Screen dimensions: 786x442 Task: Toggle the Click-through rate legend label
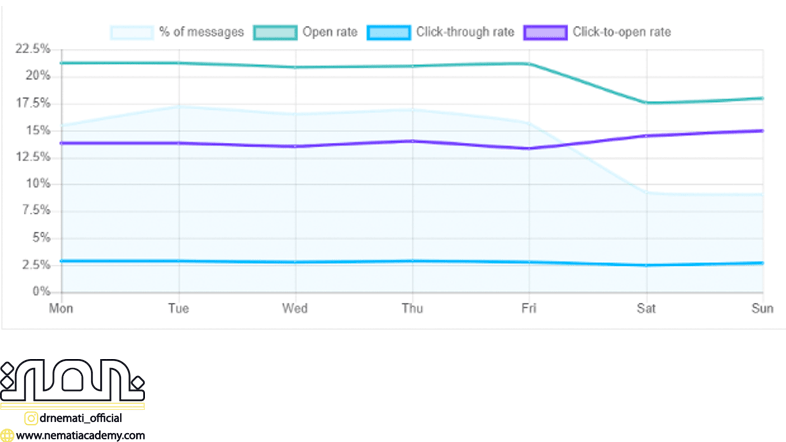click(465, 32)
